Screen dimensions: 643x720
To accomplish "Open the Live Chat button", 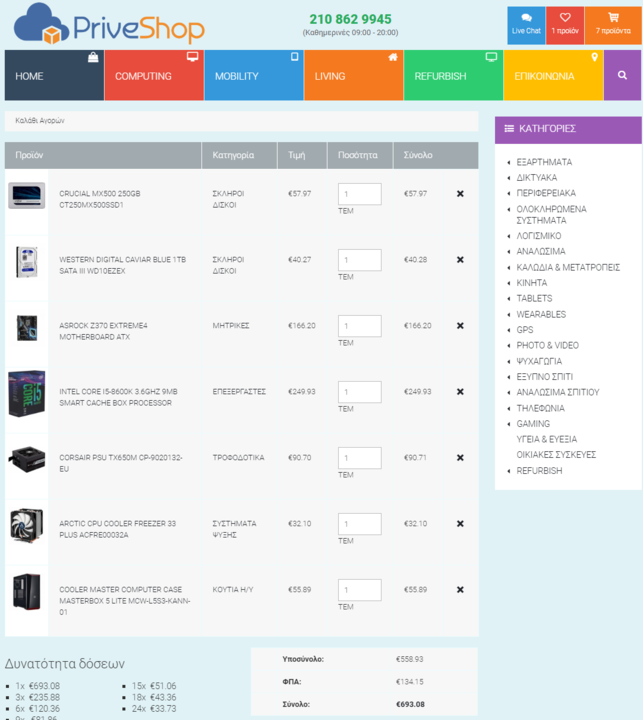I will 526,25.
